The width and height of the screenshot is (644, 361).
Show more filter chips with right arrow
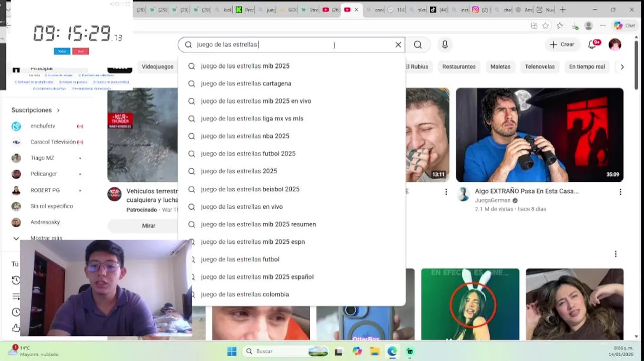click(622, 67)
